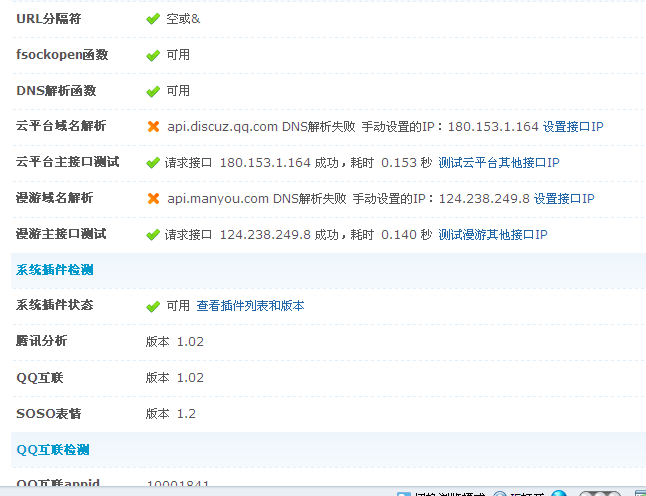
Task: Click the 版本 1.02 value for 腾讯分析
Action: (x=175, y=342)
